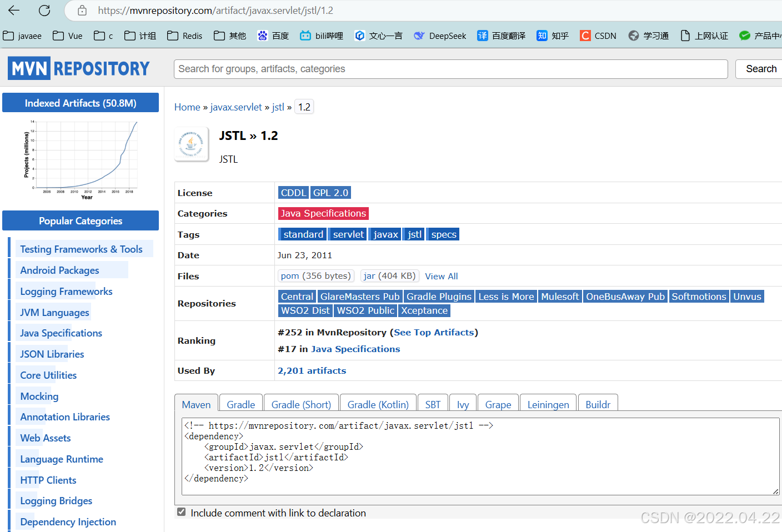Open the 知乎 bookmark
Image resolution: width=782 pixels, height=532 pixels.
(x=553, y=35)
